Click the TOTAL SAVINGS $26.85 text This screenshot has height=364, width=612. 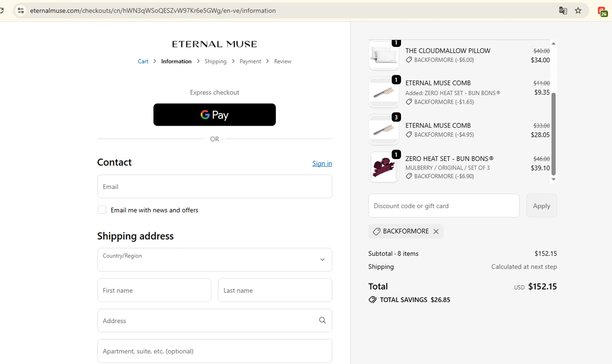point(415,300)
